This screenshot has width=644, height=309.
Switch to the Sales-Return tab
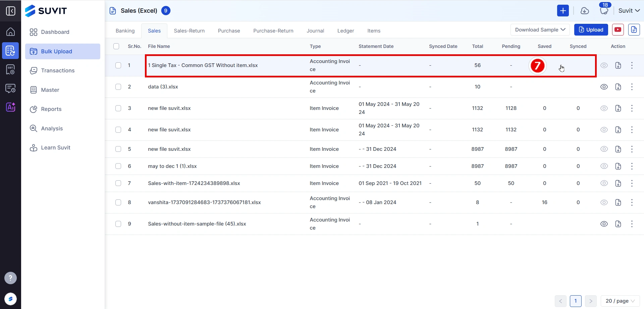tap(189, 31)
